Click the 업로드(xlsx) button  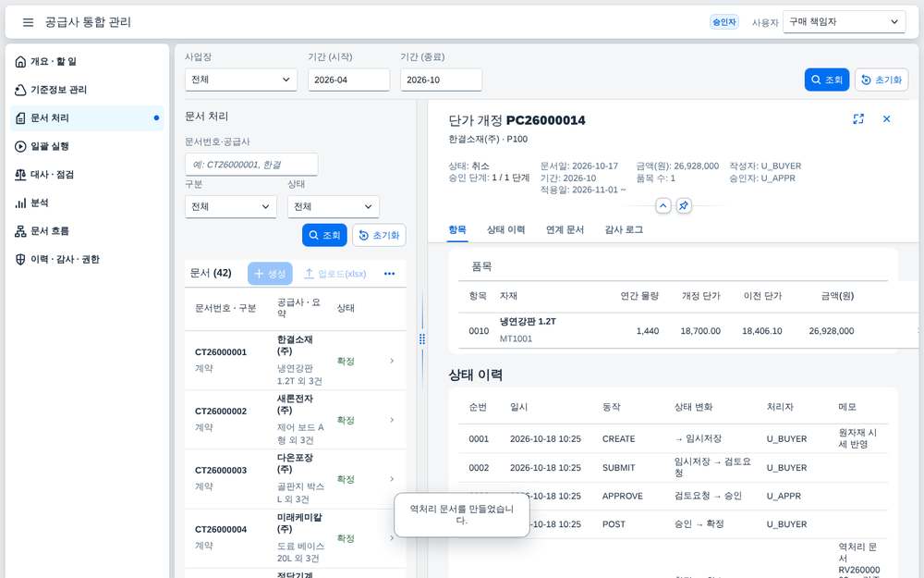click(x=334, y=274)
